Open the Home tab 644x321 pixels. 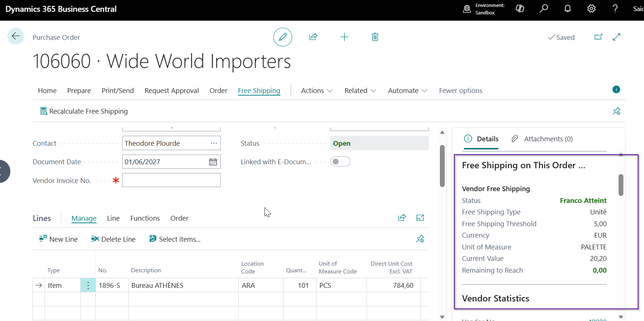coord(47,91)
